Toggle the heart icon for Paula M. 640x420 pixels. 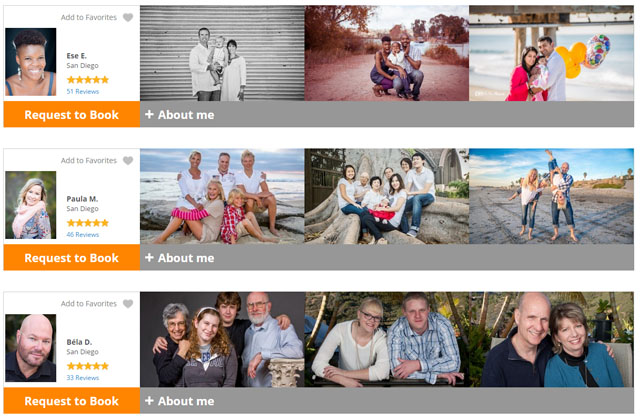pos(128,161)
